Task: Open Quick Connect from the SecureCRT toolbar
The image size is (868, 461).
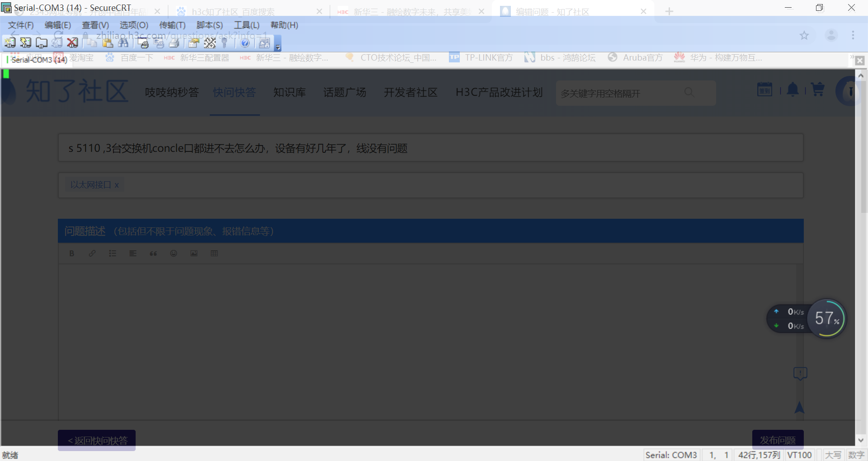Action: pos(26,43)
